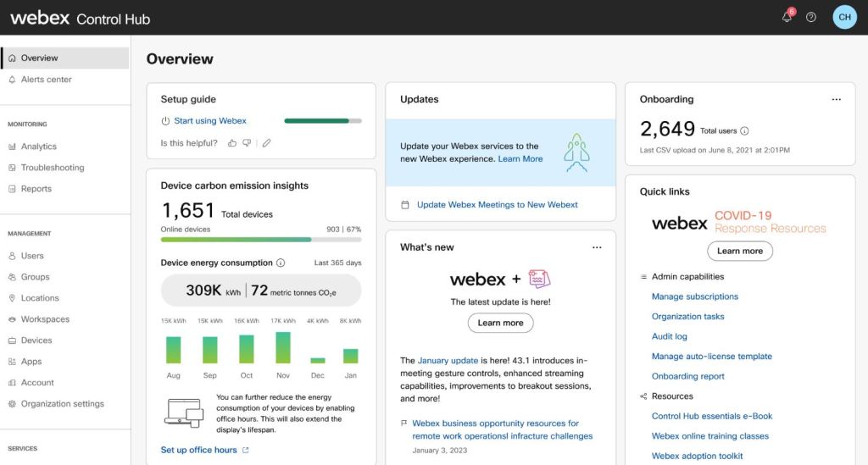
Task: Go to Devices in the sidebar
Action: [36, 340]
